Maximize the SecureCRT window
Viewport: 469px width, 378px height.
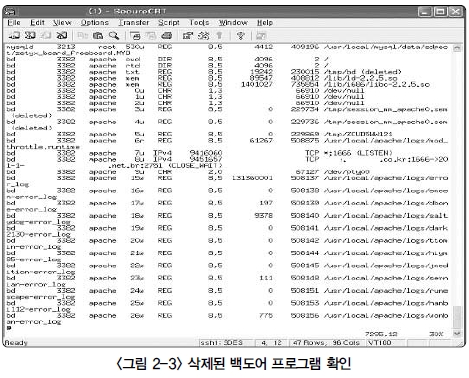coord(440,12)
